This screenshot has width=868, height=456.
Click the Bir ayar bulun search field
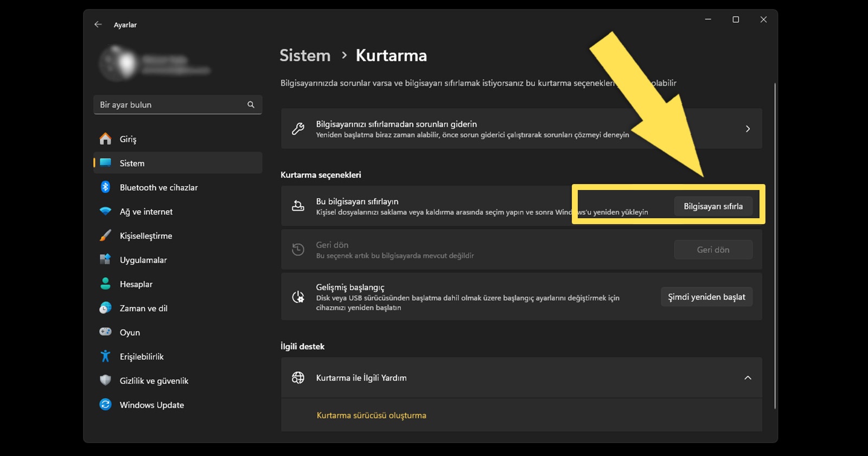point(178,105)
